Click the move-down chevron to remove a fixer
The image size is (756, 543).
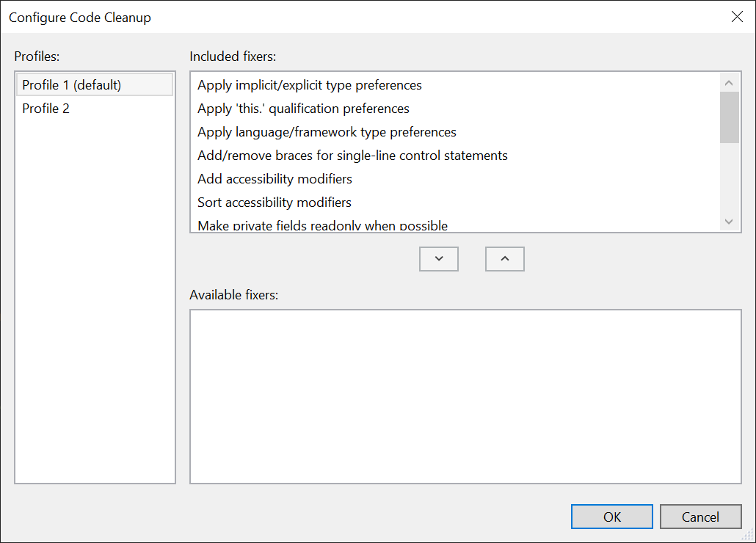point(438,258)
